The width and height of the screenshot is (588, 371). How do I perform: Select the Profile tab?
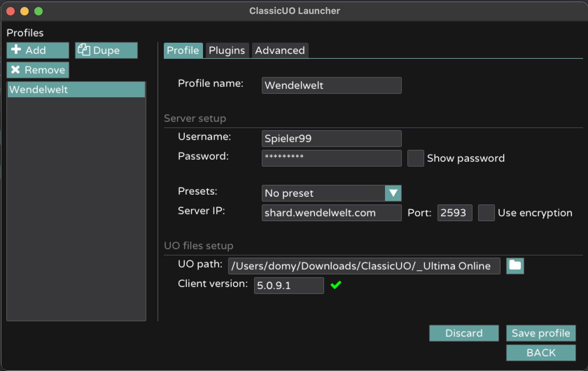coord(183,50)
